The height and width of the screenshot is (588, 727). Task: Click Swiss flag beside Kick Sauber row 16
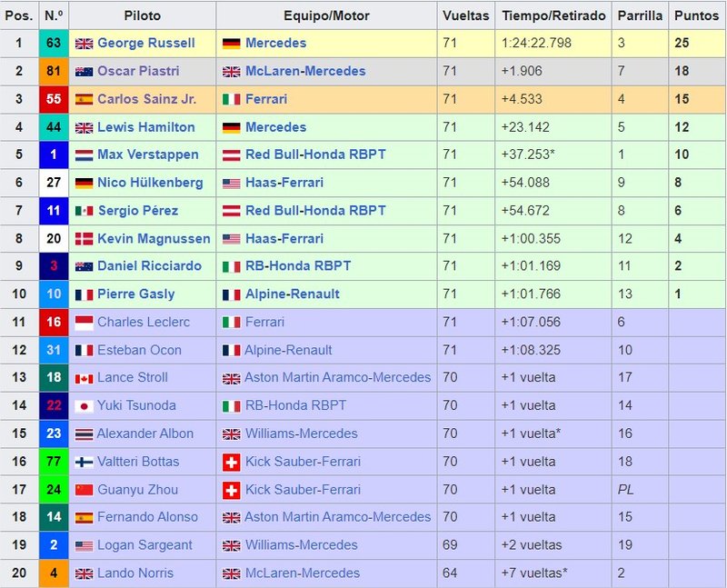(232, 463)
